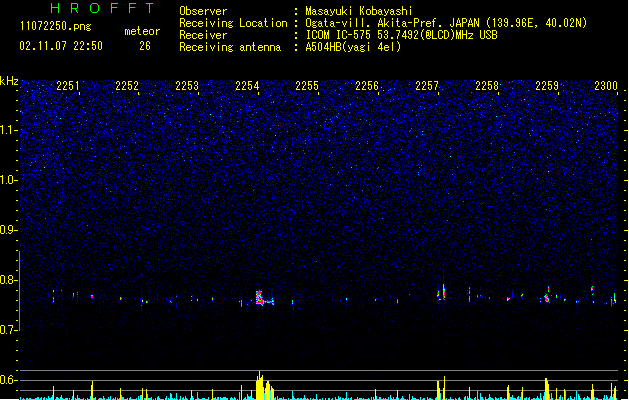
Task: Click the ICOM IC-575 receiver value
Action: pyautogui.click(x=401, y=35)
